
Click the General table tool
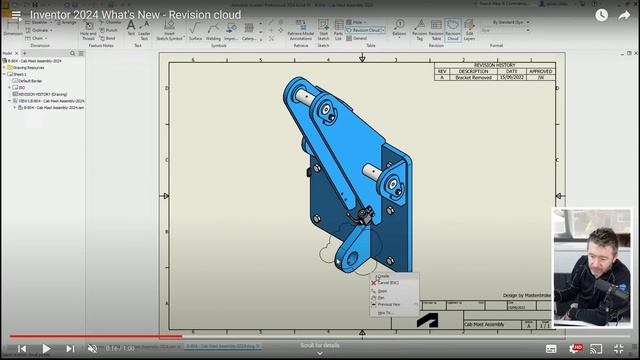[x=357, y=38]
